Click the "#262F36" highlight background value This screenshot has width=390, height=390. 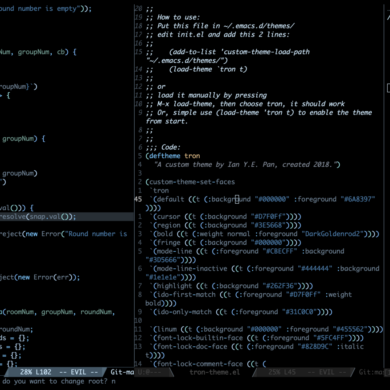[x=279, y=286]
